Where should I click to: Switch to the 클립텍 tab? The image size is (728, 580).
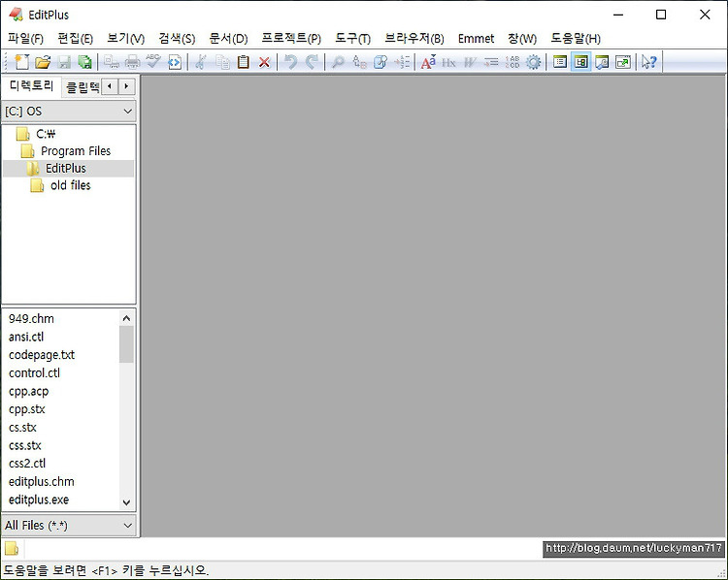click(x=83, y=86)
